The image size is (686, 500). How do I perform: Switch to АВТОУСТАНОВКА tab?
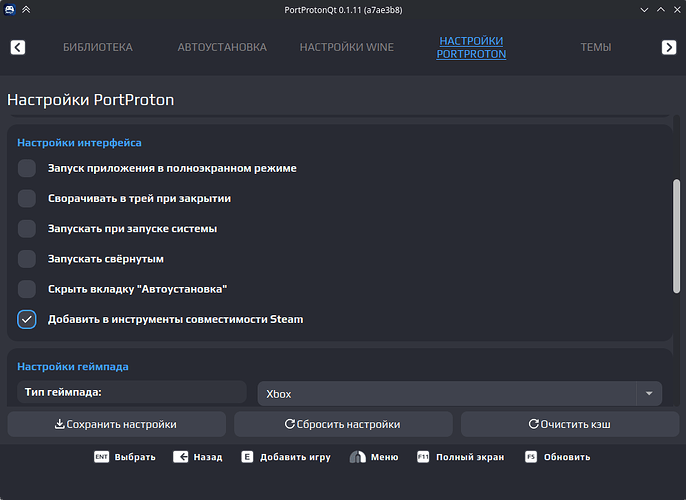222,47
